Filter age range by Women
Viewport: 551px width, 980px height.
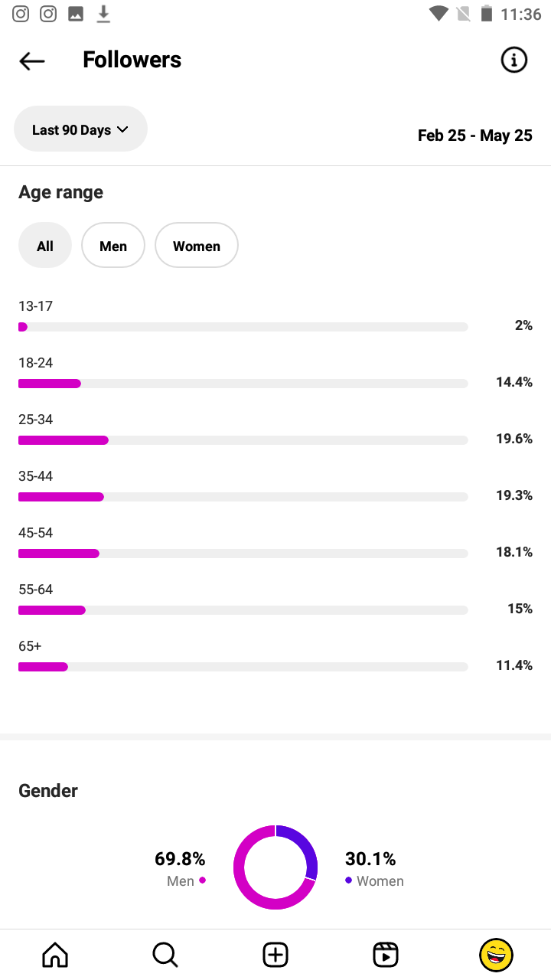click(x=197, y=246)
